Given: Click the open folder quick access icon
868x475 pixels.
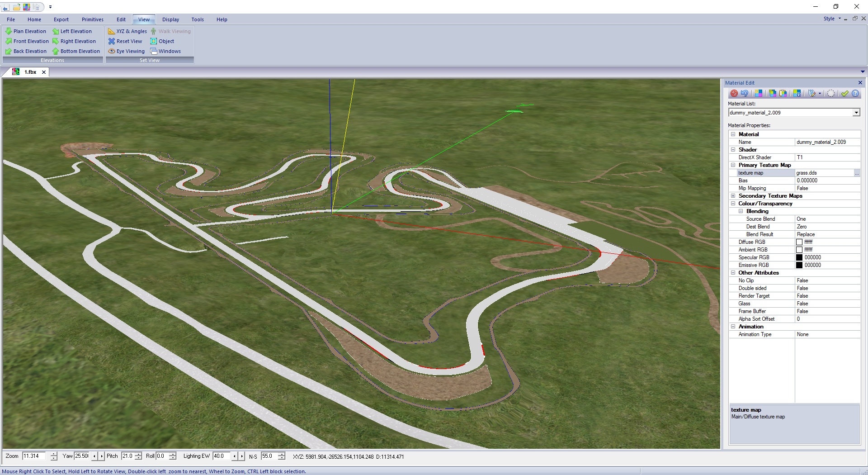Looking at the screenshot, I should point(16,7).
